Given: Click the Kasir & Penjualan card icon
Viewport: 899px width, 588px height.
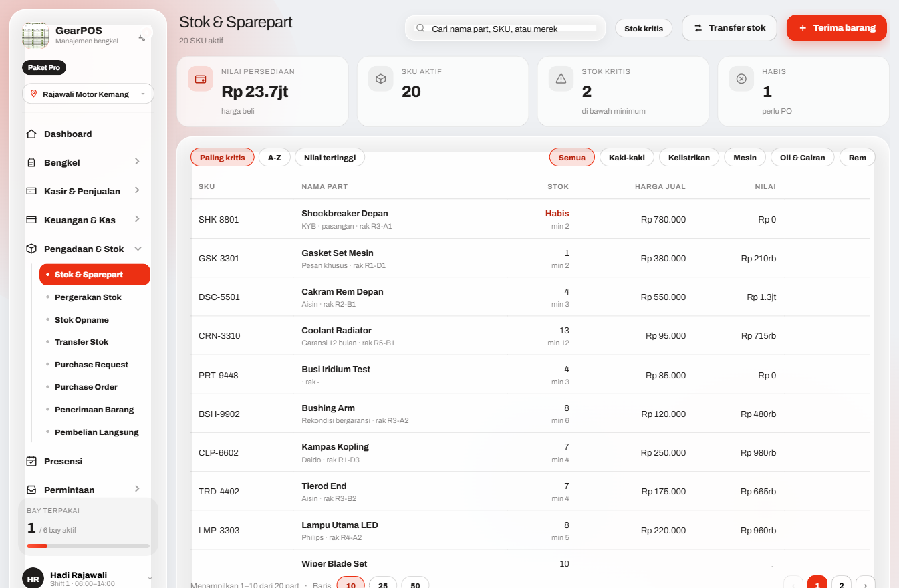Looking at the screenshot, I should [x=31, y=191].
